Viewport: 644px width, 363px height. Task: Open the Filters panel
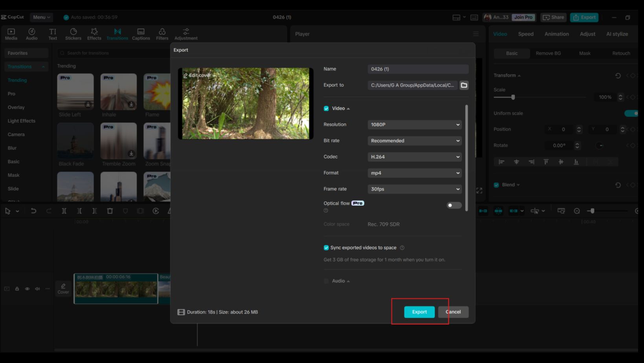pyautogui.click(x=162, y=34)
